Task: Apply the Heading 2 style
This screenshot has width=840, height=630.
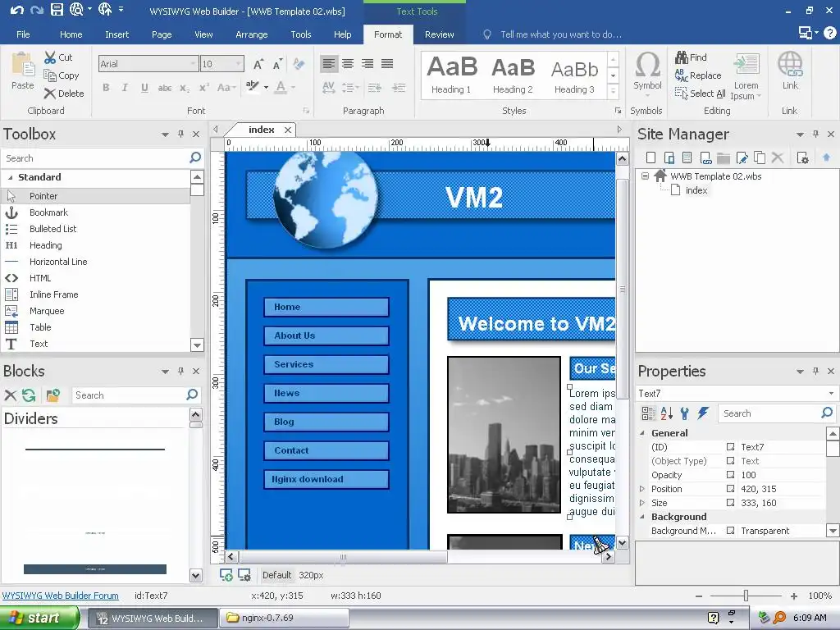Action: [513, 75]
